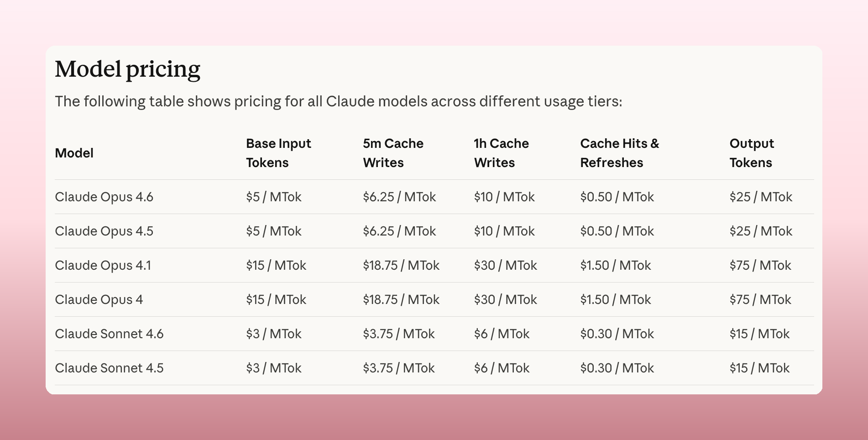Click the Model pricing heading

tap(127, 69)
